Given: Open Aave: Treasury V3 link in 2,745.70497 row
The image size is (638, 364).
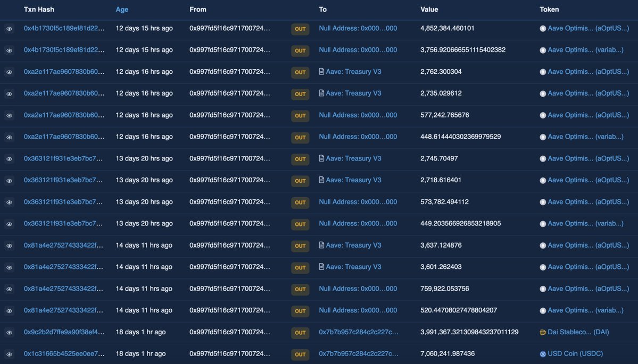Looking at the screenshot, I should pos(353,158).
